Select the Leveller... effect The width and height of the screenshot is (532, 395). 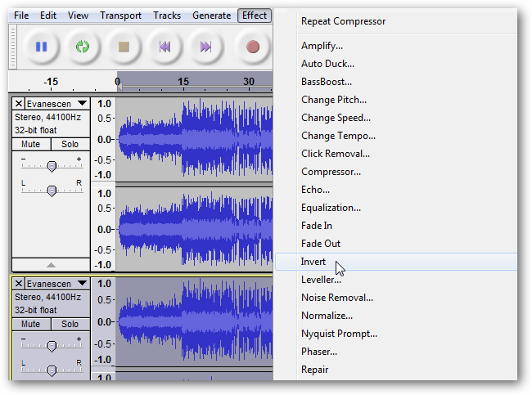click(396, 280)
